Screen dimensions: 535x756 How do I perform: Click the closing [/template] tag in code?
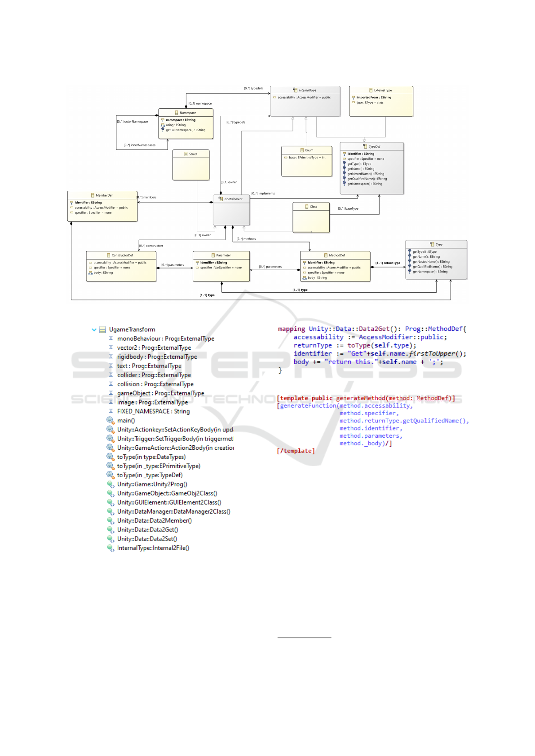296,451
